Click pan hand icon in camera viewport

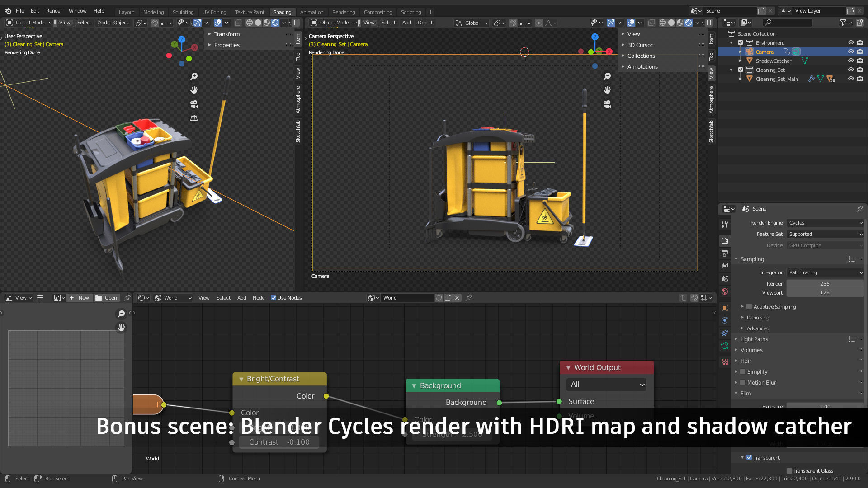tap(607, 90)
